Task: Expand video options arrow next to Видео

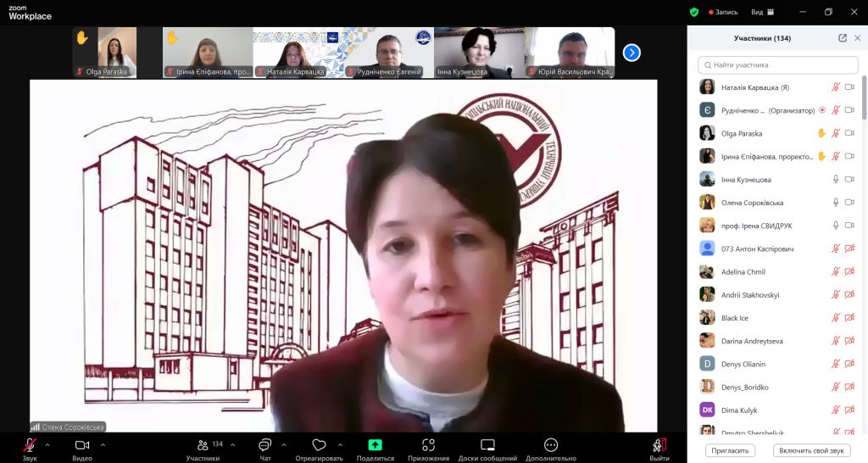Action: [x=103, y=444]
